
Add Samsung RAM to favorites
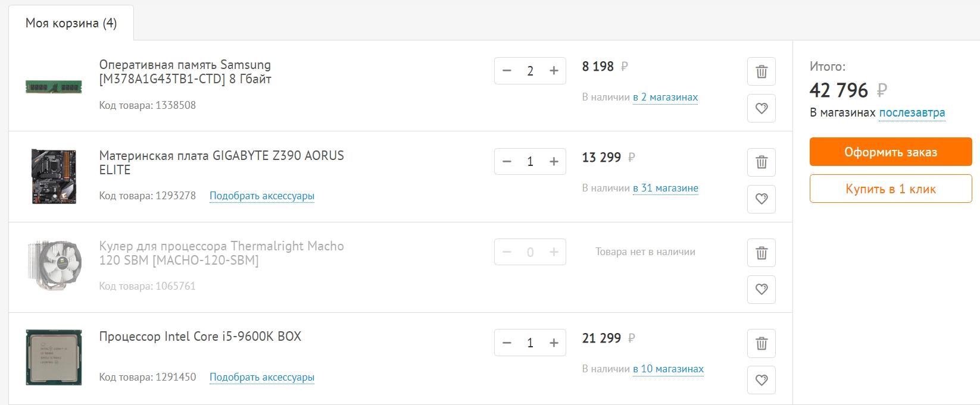pyautogui.click(x=761, y=109)
